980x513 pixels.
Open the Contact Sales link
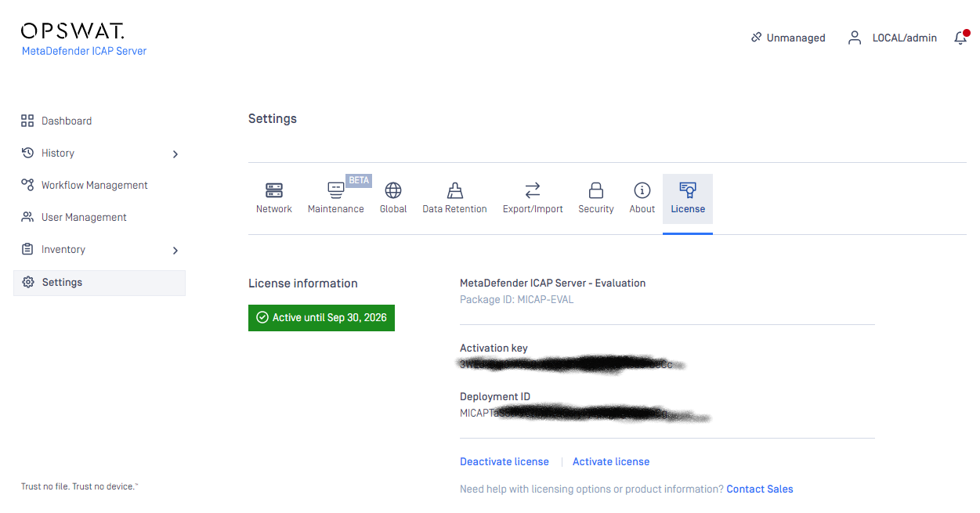[760, 489]
